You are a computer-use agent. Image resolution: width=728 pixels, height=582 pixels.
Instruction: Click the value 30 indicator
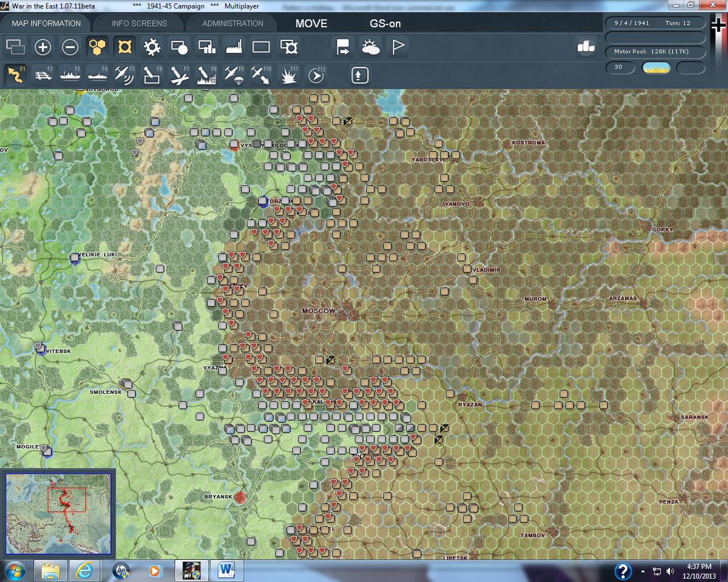point(620,68)
